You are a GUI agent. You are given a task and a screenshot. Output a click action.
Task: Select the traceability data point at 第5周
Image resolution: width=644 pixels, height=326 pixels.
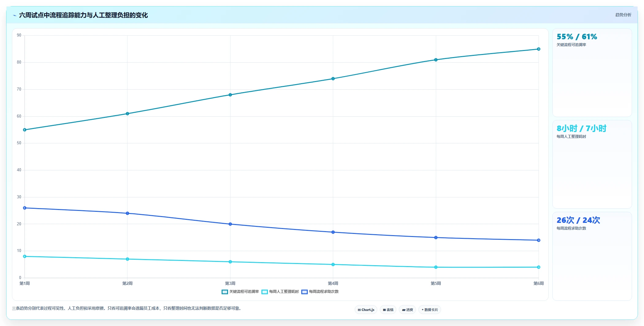click(436, 60)
